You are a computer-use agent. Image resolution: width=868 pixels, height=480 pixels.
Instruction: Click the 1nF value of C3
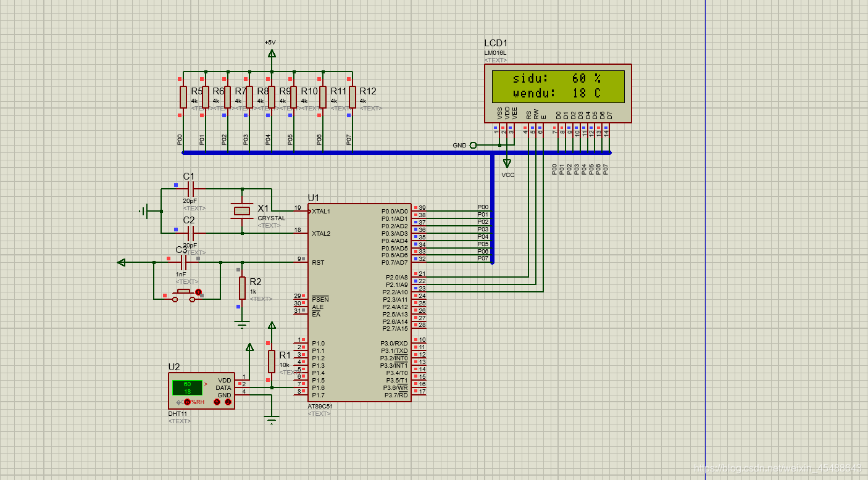(x=181, y=275)
